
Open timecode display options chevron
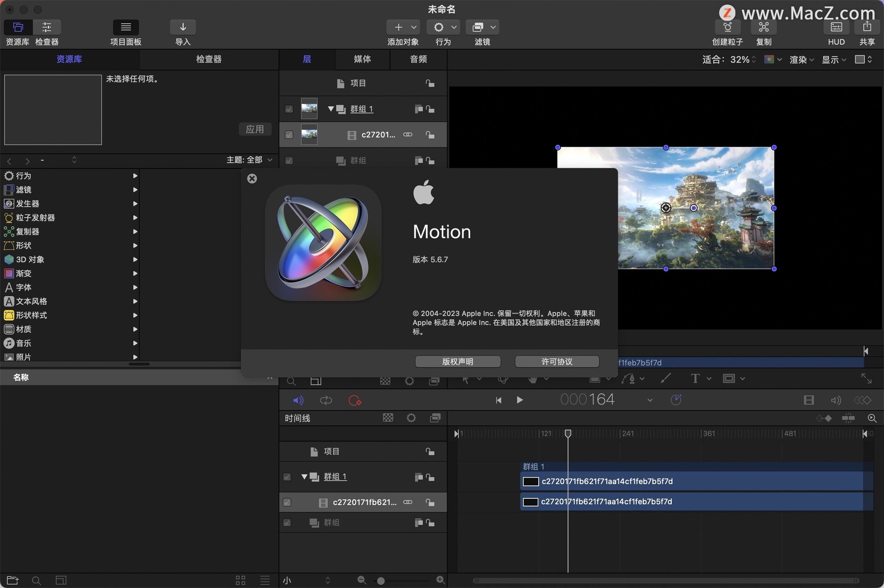click(650, 400)
